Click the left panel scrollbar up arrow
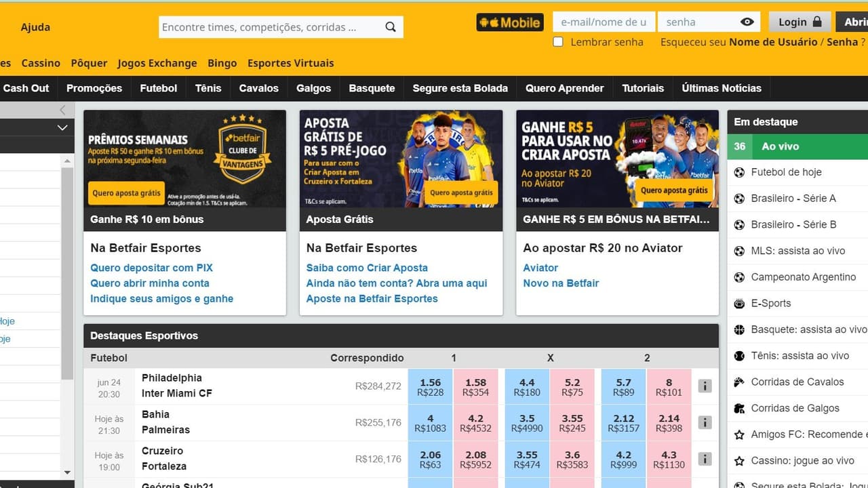Image resolution: width=868 pixels, height=488 pixels. tap(67, 161)
